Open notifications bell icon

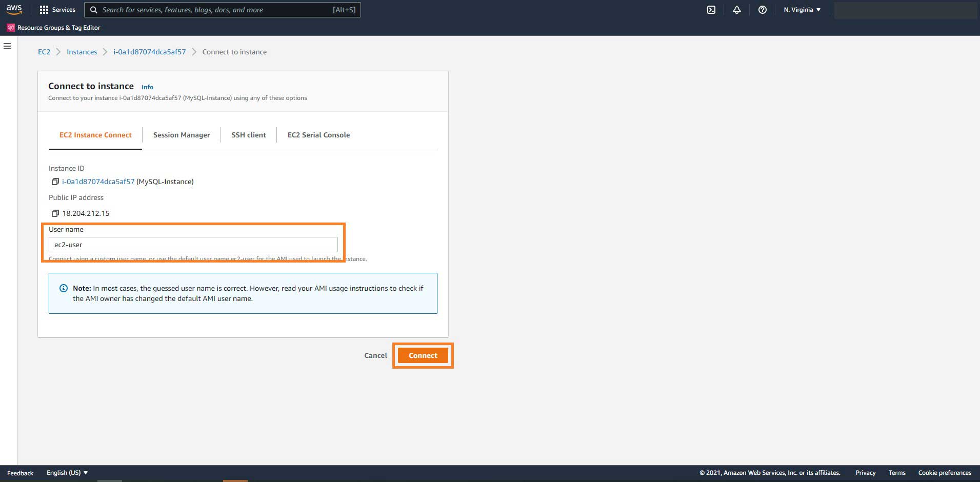pos(737,10)
